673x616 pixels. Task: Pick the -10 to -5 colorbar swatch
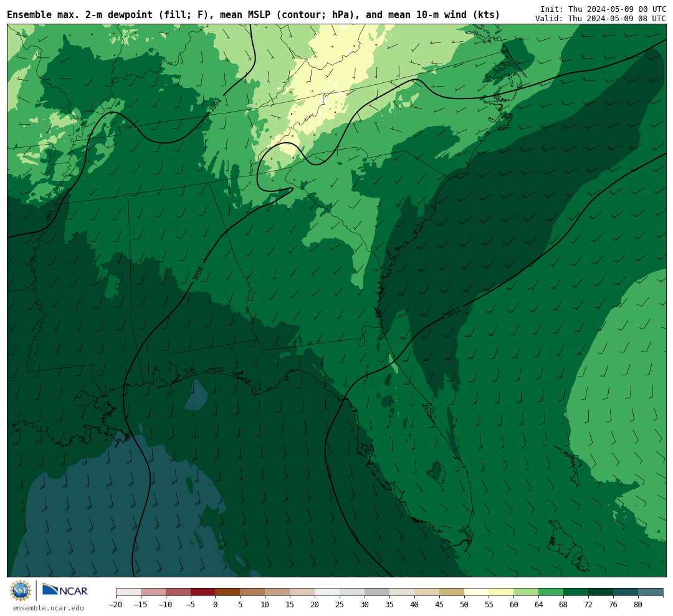(178, 592)
